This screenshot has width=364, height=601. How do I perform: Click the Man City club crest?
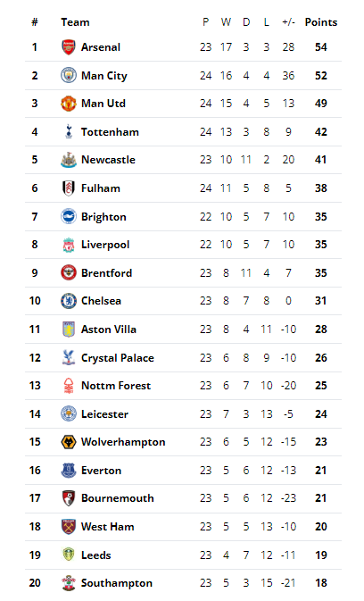pos(69,76)
